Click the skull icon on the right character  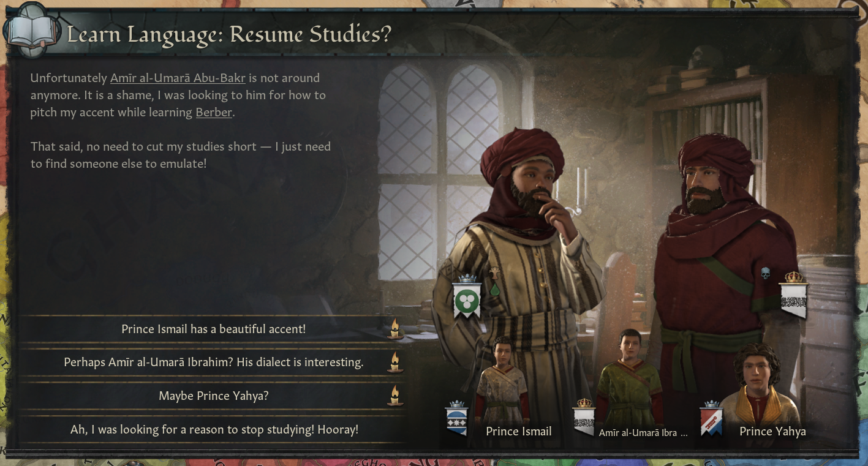[x=765, y=273]
